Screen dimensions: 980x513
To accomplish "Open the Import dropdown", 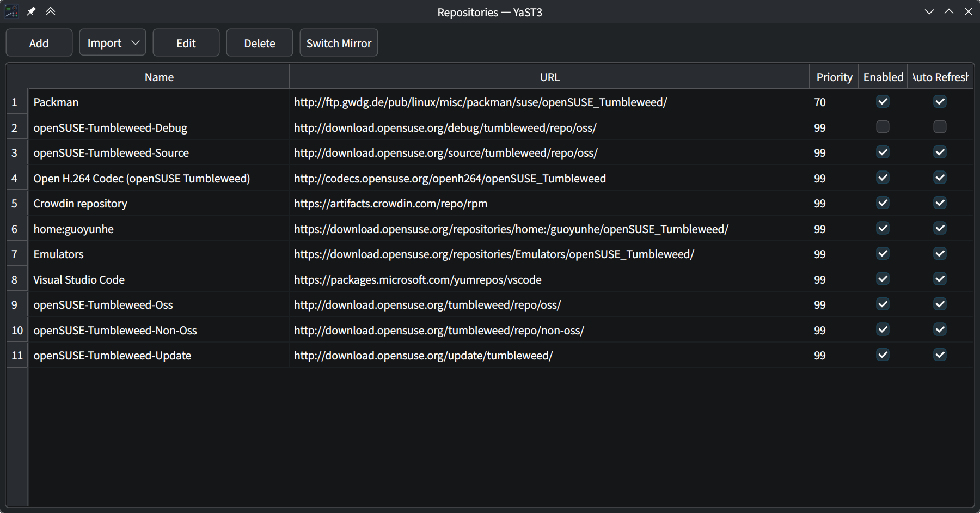I will (x=113, y=43).
